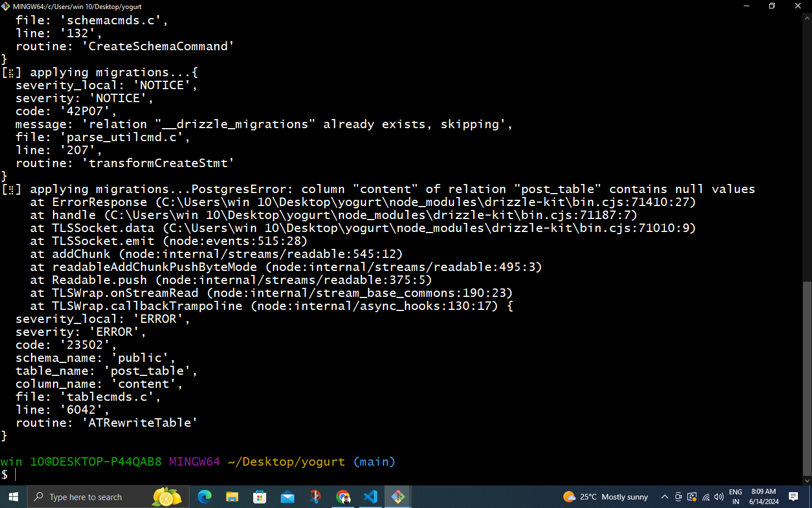
Task: Click the prompt path '~/Desktop/yogurt'
Action: (286, 462)
